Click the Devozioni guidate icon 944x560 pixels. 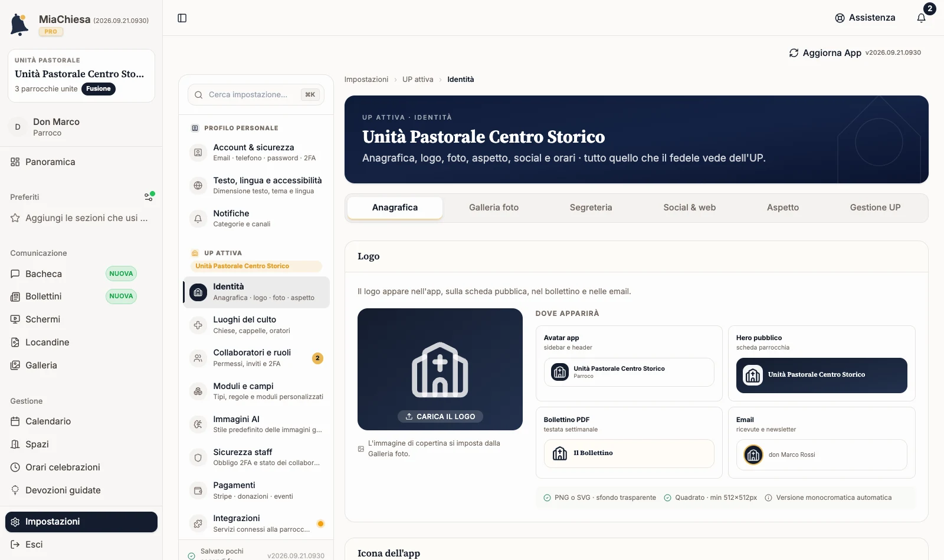tap(15, 490)
